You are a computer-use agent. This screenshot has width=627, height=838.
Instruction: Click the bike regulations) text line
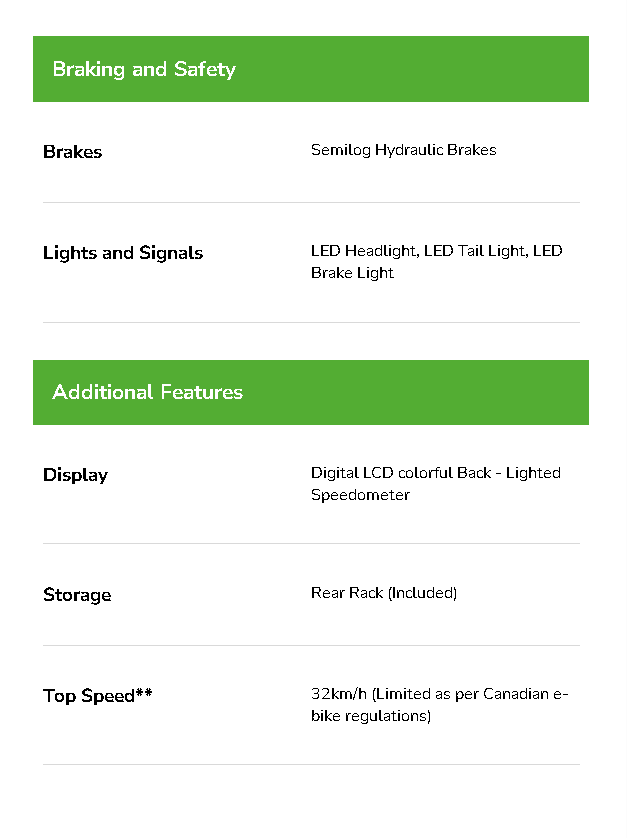tap(370, 716)
